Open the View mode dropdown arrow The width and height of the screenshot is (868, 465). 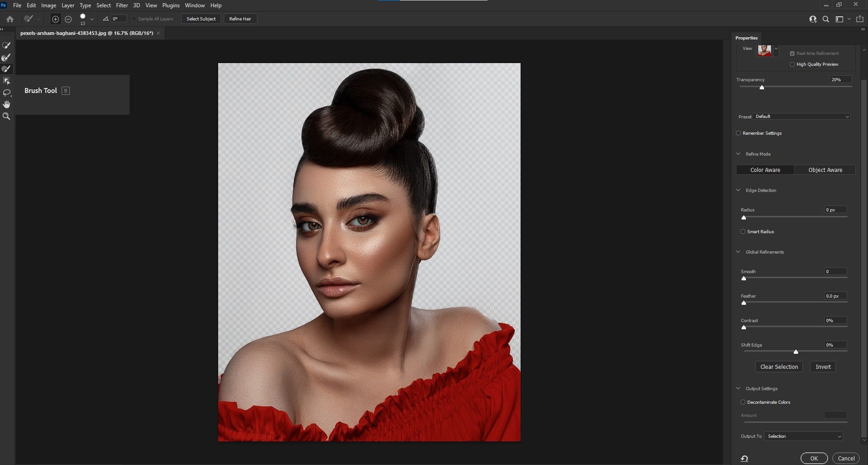coord(776,49)
